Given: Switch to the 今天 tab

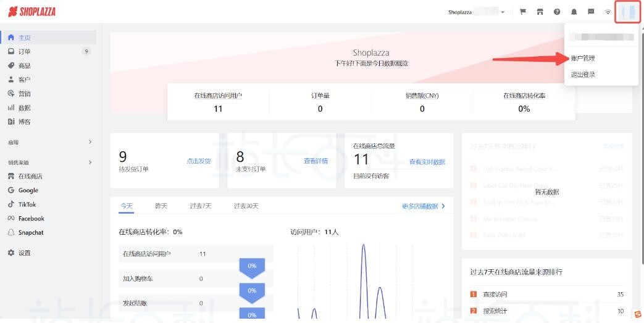Looking at the screenshot, I should click(127, 206).
